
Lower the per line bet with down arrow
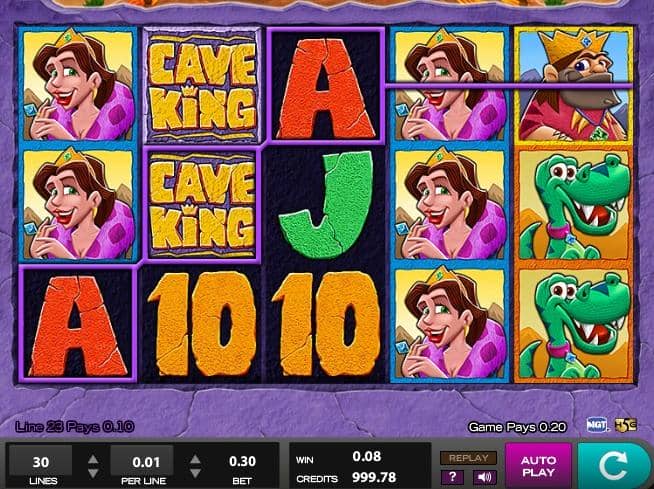click(195, 473)
